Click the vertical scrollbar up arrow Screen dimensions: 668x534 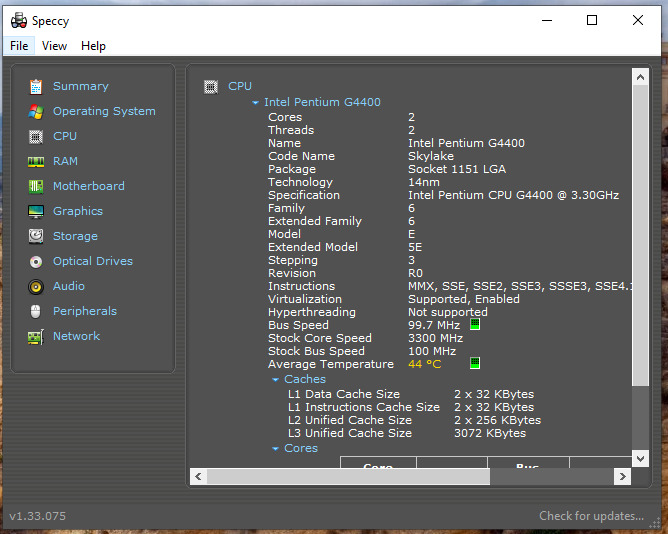pos(640,77)
